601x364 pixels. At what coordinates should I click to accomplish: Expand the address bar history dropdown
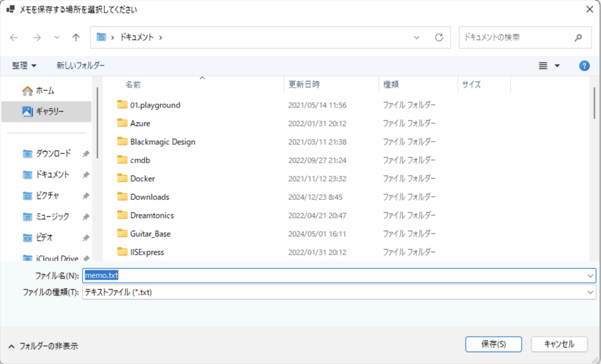click(417, 38)
